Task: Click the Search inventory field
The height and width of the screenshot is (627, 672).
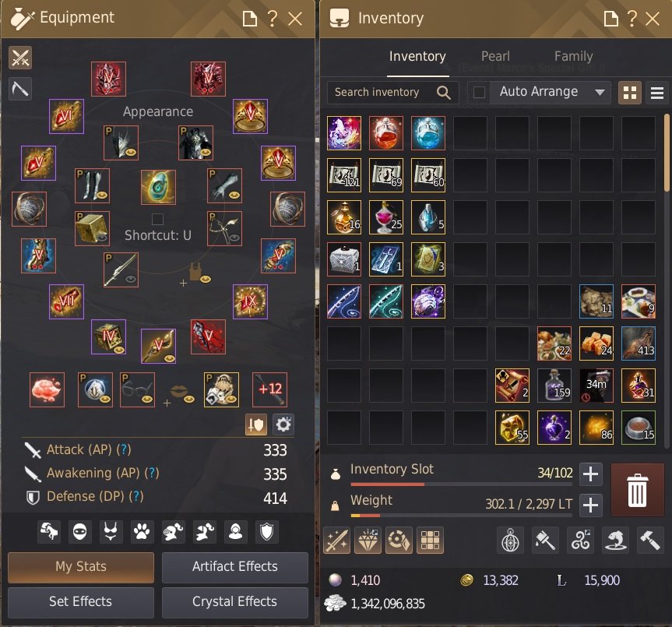Action: [x=392, y=92]
